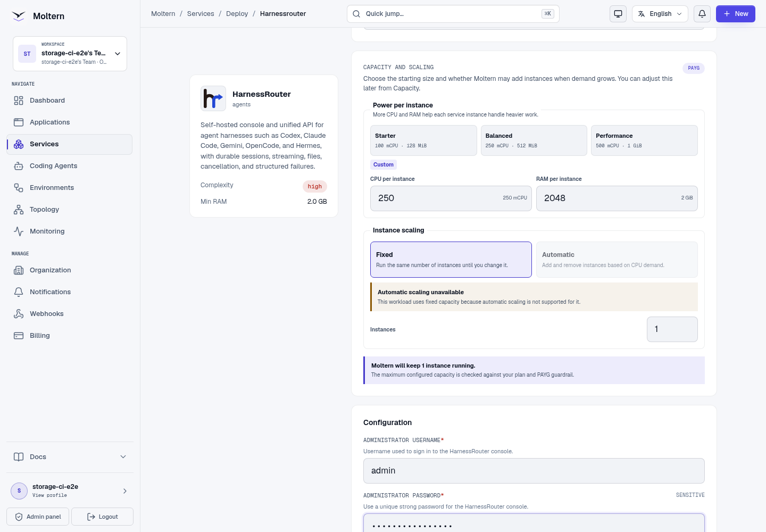Click the Moltern logo icon
This screenshot has height=532, width=766.
click(x=19, y=16)
